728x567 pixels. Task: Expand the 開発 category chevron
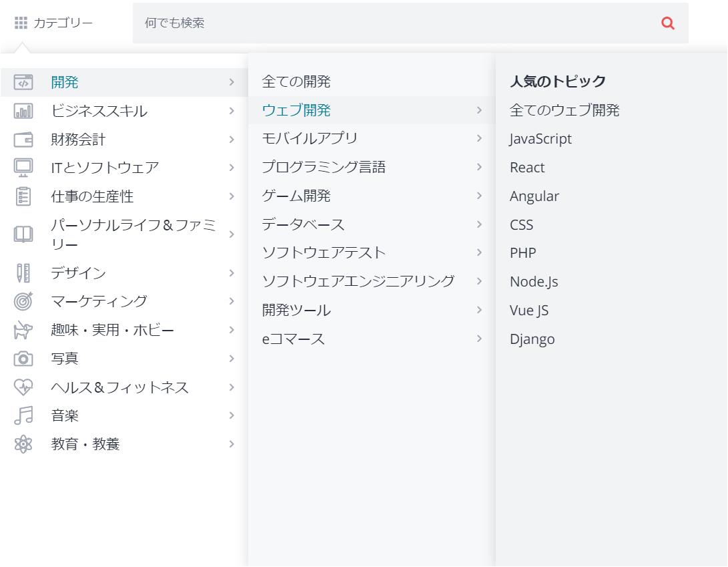click(232, 82)
